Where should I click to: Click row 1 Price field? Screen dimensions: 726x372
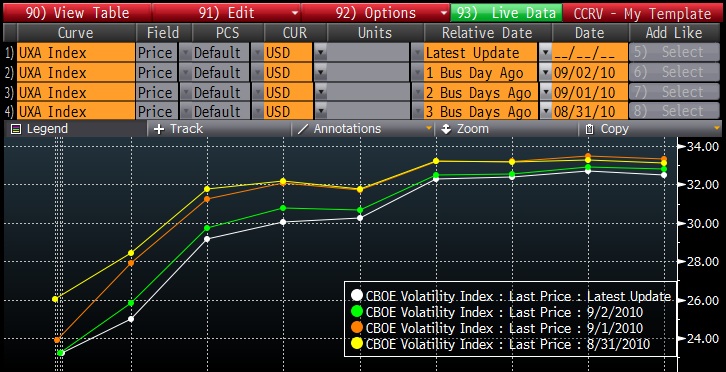tap(156, 52)
